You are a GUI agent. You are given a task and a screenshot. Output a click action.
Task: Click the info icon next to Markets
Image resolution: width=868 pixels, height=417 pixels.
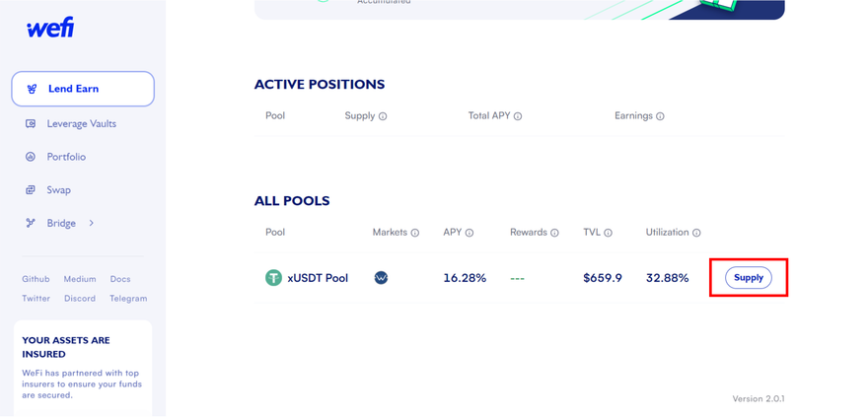415,234
